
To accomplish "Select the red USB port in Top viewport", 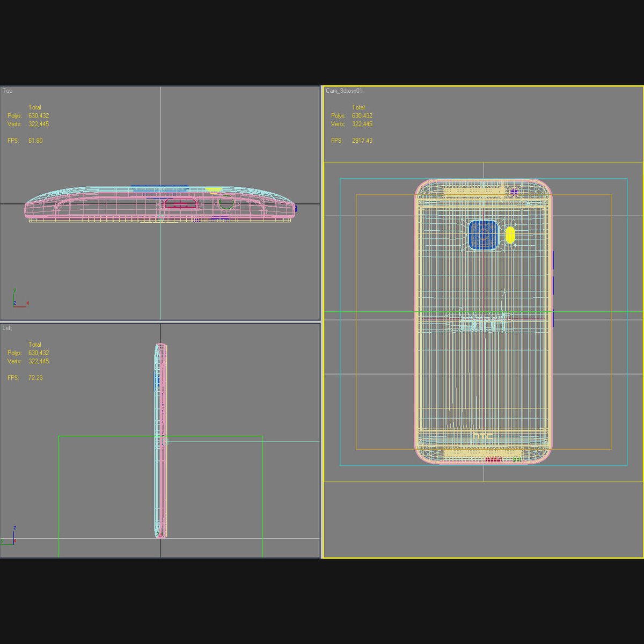I will tap(181, 203).
